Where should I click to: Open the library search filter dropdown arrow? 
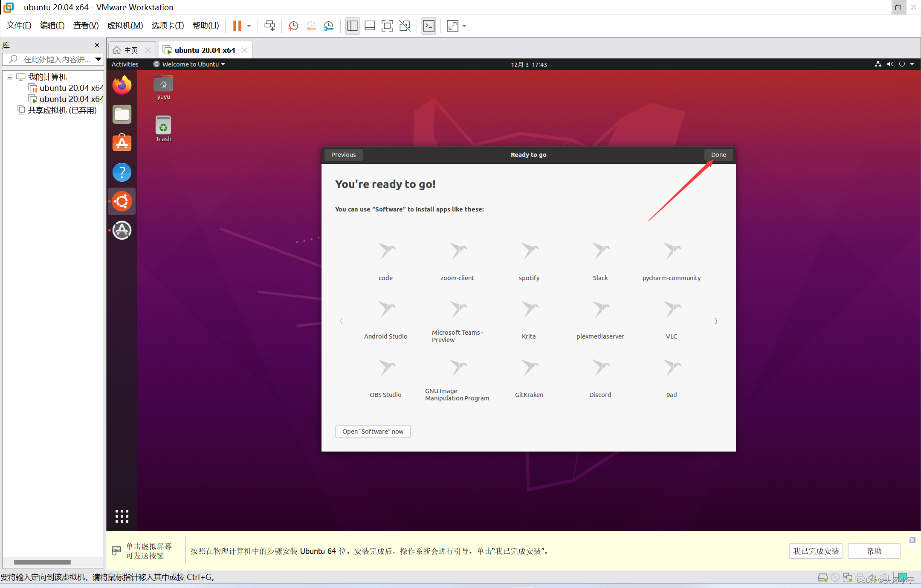(98, 59)
